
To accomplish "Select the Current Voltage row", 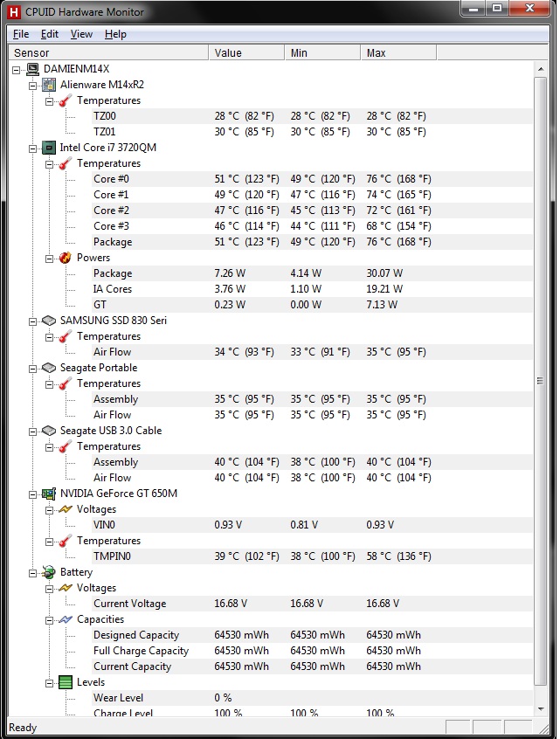I will 312,604.
